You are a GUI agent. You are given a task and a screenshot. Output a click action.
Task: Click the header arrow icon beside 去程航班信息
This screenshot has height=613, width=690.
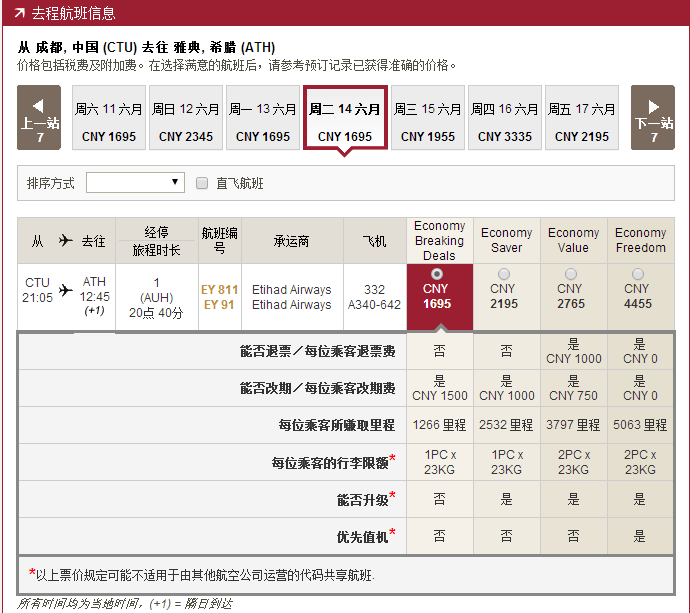(19, 13)
